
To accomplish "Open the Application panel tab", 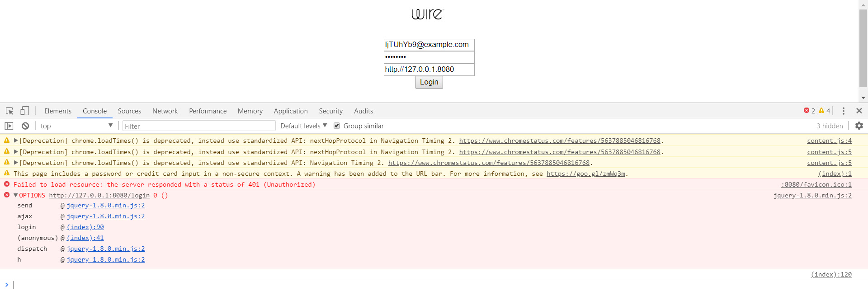I will [291, 111].
